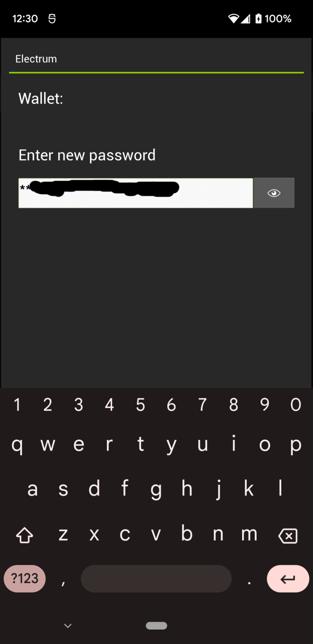Select the Electrum tab header

pyautogui.click(x=36, y=59)
